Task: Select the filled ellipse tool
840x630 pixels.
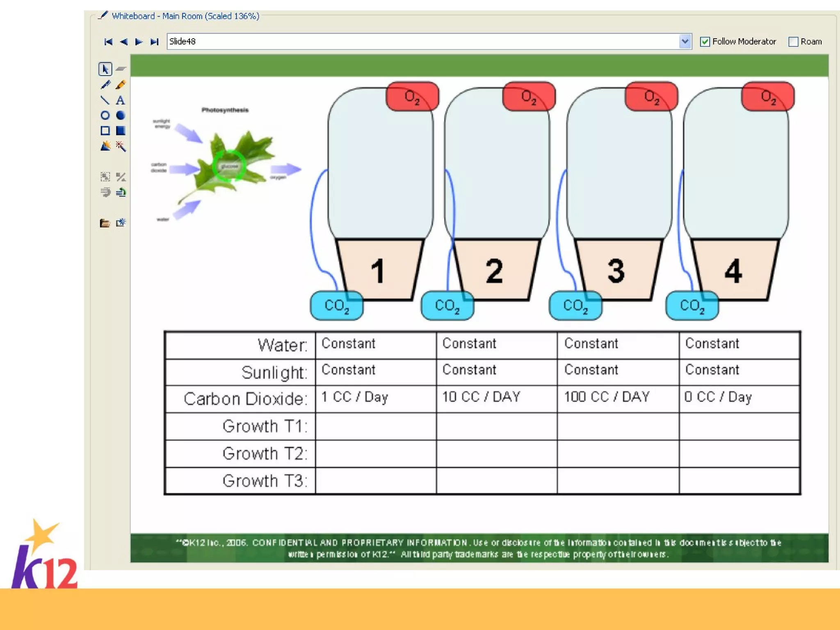Action: coord(120,115)
